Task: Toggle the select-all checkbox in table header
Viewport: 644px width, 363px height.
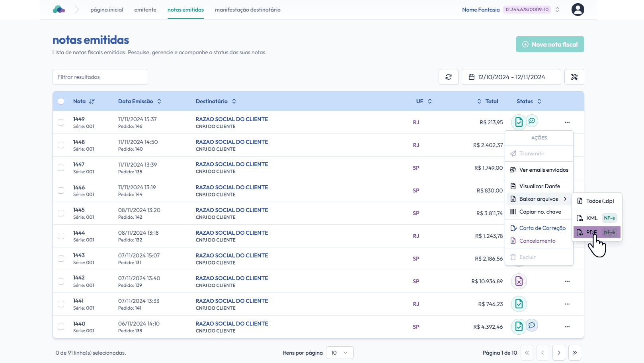Action: [61, 101]
